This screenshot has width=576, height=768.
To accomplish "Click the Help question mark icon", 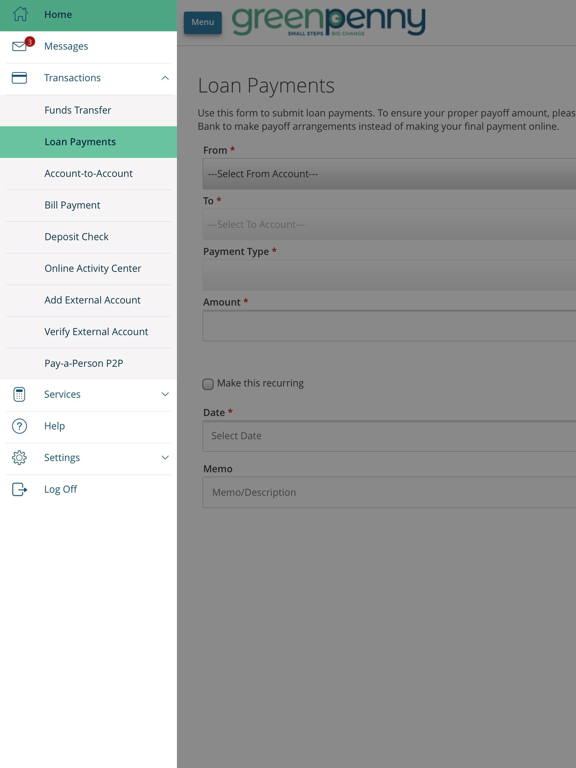I will (x=19, y=426).
